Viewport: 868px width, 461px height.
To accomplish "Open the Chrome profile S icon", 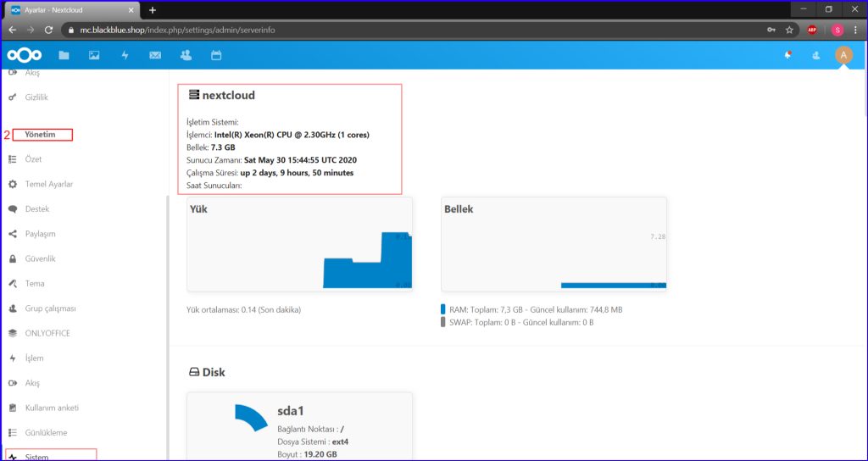I will tap(837, 30).
